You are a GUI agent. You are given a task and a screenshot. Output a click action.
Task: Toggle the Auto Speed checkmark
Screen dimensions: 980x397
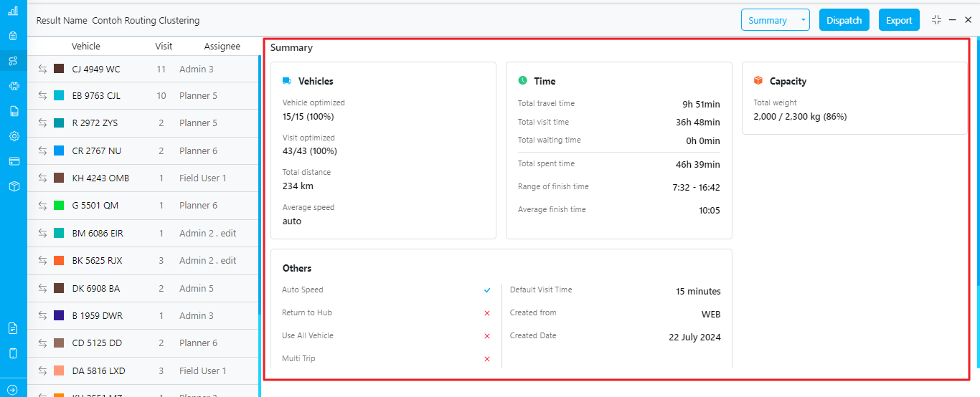point(487,290)
